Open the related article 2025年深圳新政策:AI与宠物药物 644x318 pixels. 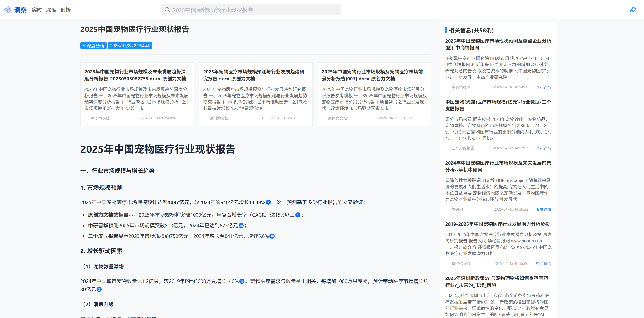point(496,282)
